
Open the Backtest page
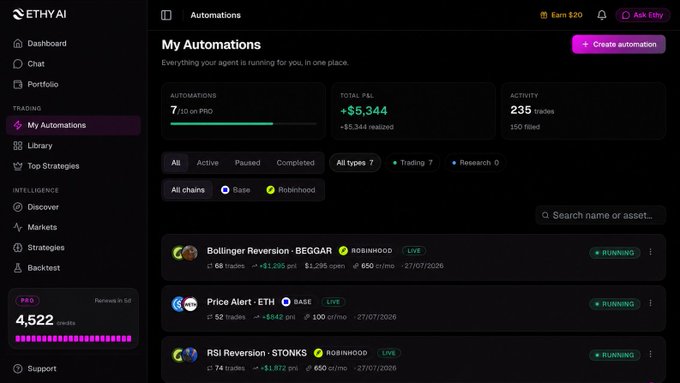[36, 268]
